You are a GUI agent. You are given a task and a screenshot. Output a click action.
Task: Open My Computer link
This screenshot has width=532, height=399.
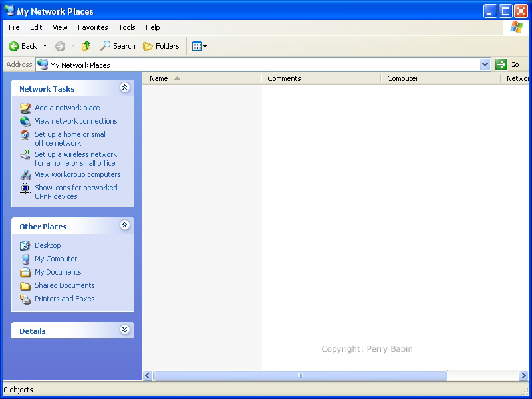click(56, 259)
